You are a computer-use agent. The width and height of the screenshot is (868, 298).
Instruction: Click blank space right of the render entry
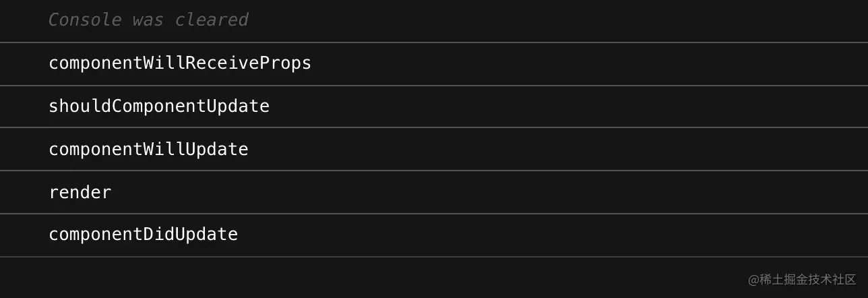click(x=472, y=193)
